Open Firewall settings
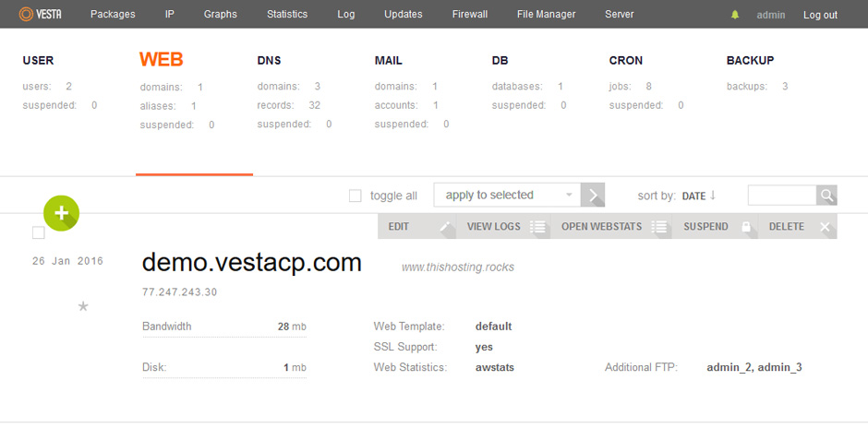The height and width of the screenshot is (428, 868). pos(470,15)
